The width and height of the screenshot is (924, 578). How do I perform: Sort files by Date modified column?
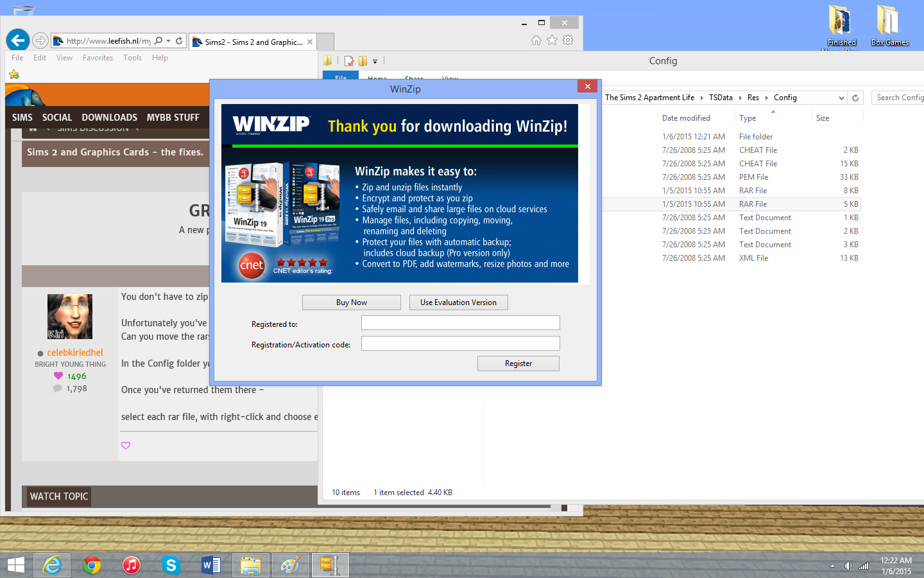[x=686, y=118]
